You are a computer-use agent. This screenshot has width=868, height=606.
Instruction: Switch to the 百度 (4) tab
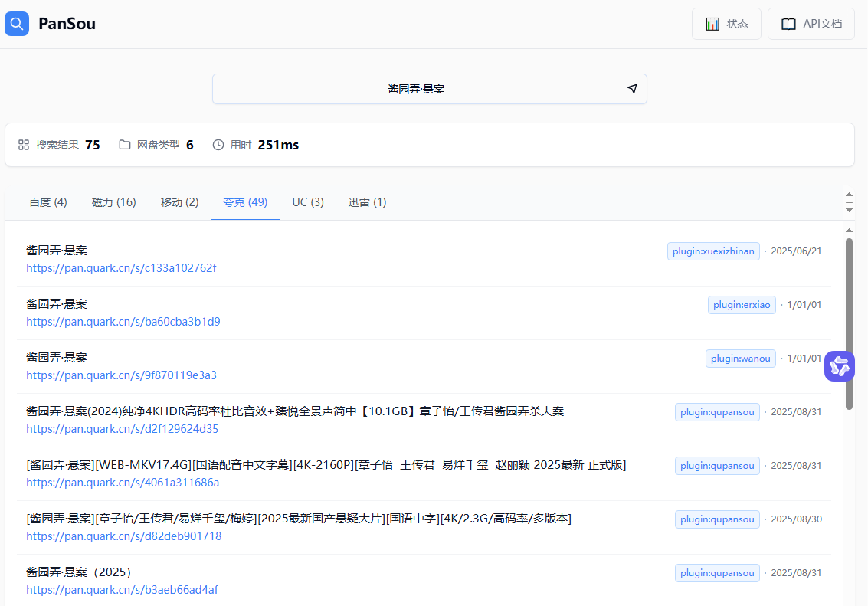(48, 202)
